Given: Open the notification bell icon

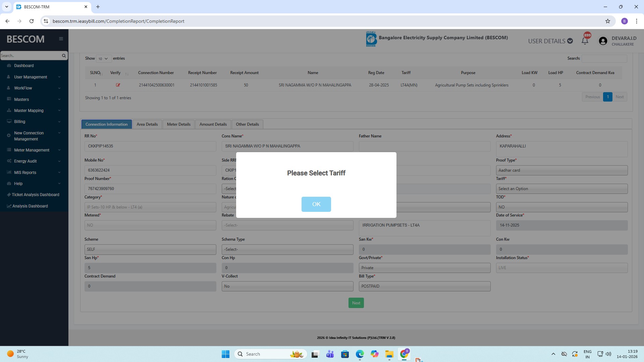Looking at the screenshot, I should coord(585,41).
